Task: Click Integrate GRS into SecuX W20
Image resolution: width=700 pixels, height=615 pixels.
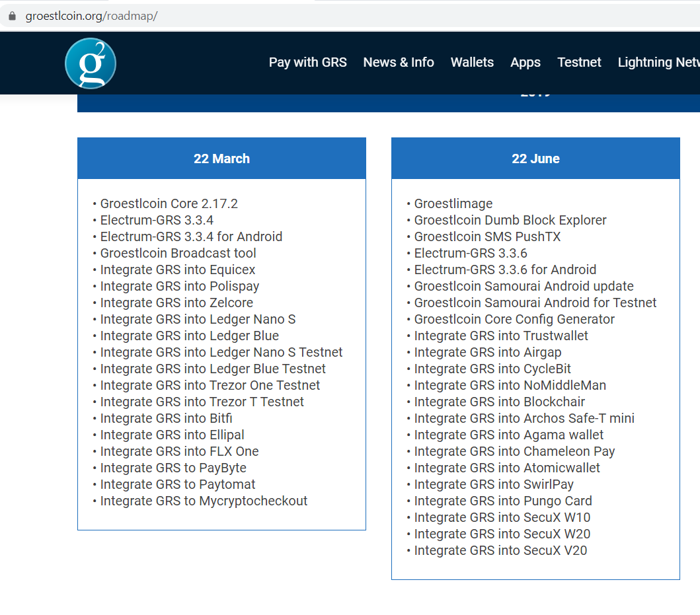Action: (x=502, y=534)
